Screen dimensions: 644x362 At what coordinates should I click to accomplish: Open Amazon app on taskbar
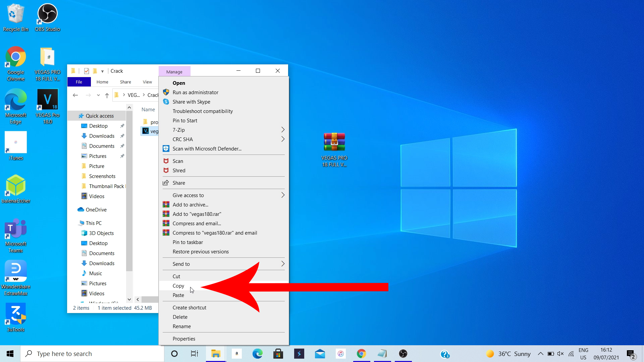tap(236, 354)
